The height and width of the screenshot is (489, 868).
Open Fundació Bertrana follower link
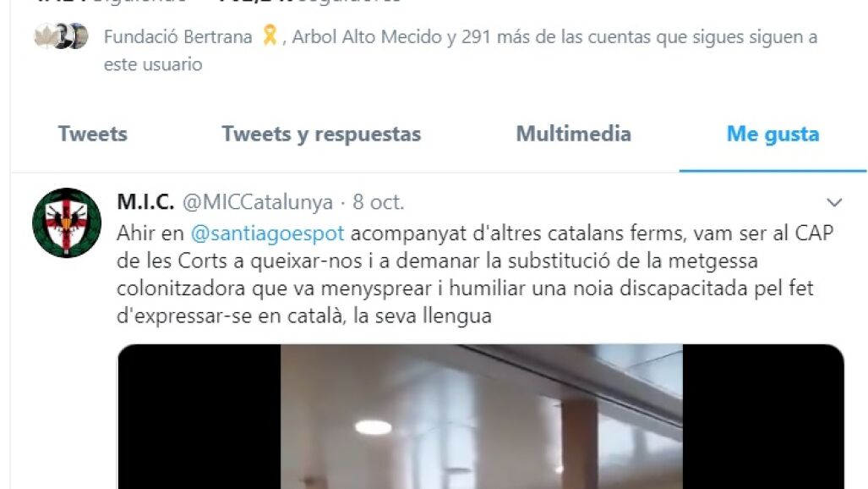point(177,36)
